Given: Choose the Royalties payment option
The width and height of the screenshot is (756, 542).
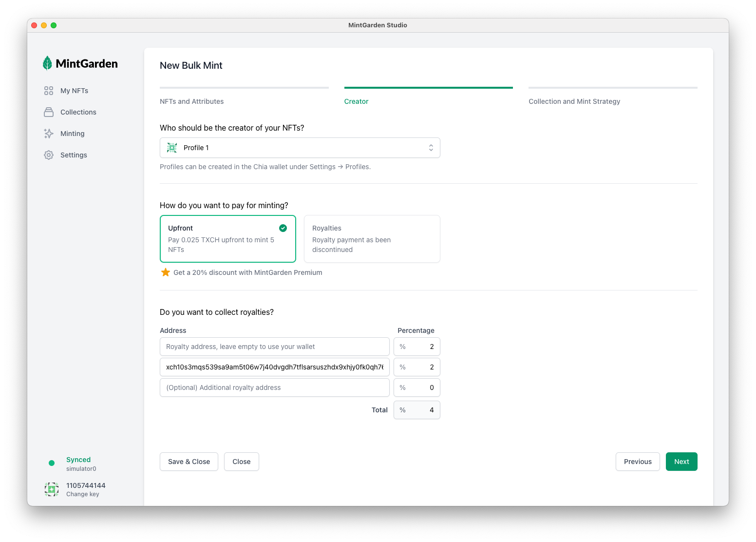Looking at the screenshot, I should tap(372, 239).
